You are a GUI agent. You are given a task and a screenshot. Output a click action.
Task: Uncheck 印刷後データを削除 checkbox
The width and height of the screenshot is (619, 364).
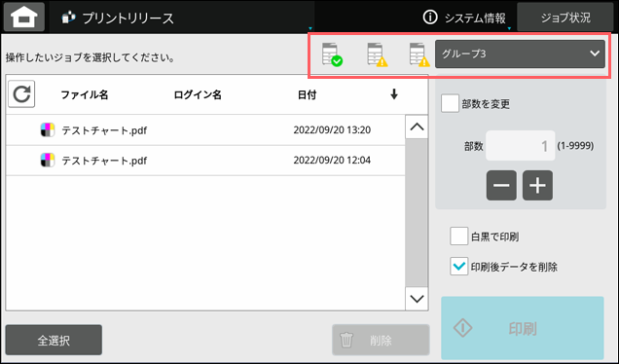point(458,267)
